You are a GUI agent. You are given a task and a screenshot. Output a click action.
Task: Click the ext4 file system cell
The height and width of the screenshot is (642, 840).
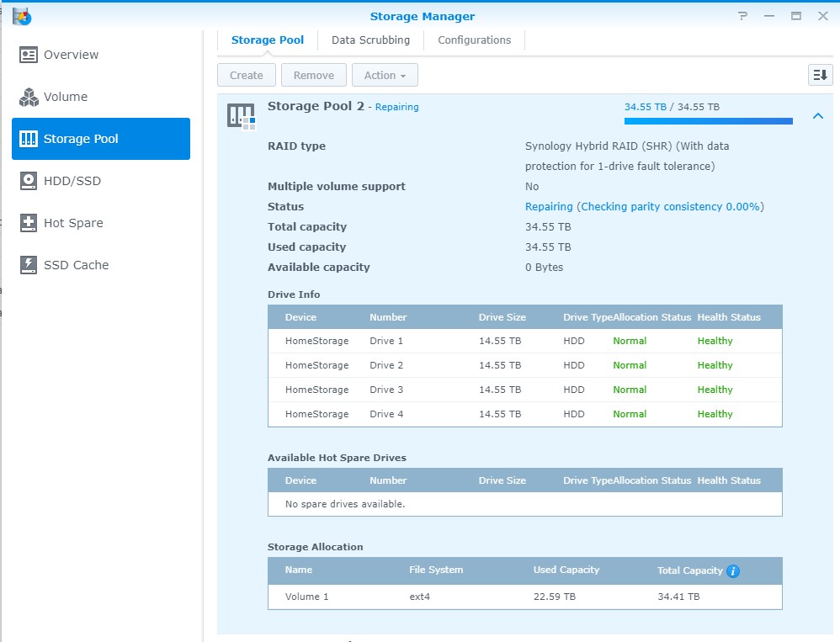(x=419, y=597)
